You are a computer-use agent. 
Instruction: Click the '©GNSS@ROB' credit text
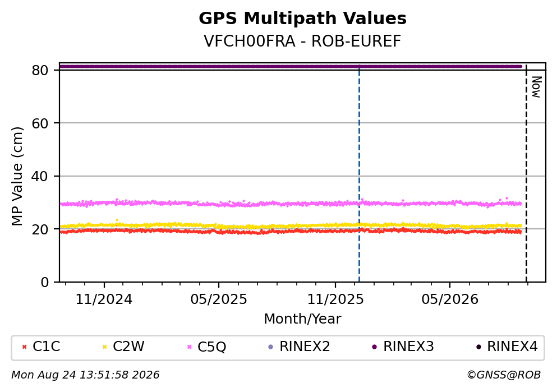(x=504, y=375)
